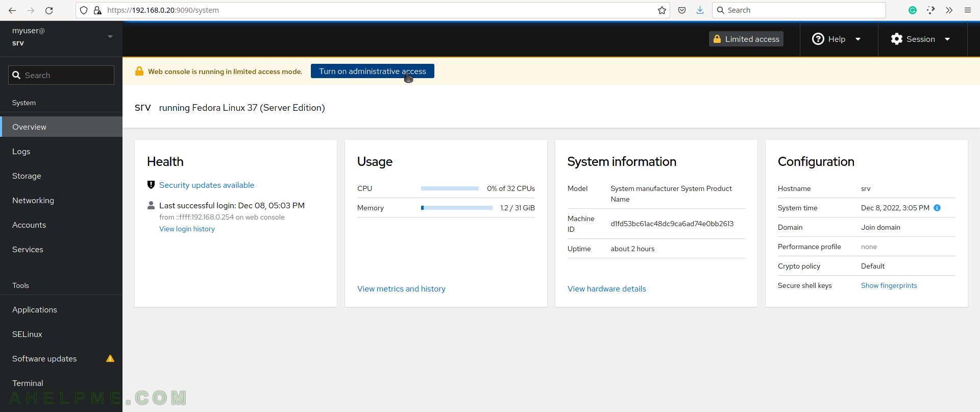
Task: Click the browser forward arrow
Action: (31, 10)
